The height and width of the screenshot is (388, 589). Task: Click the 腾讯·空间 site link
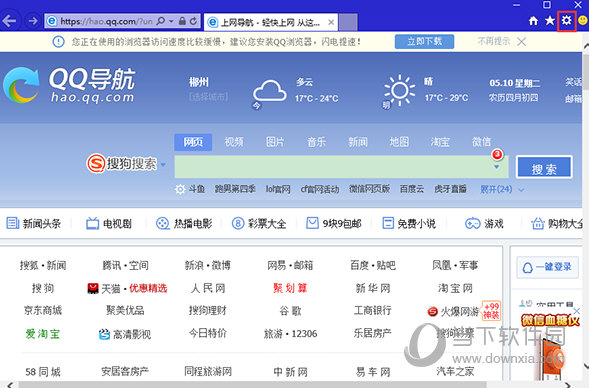(125, 266)
